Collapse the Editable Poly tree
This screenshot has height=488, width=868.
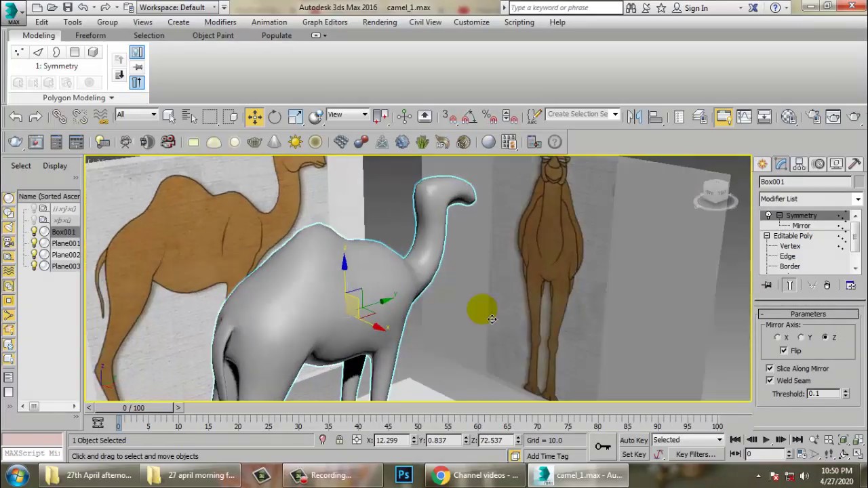[767, 236]
